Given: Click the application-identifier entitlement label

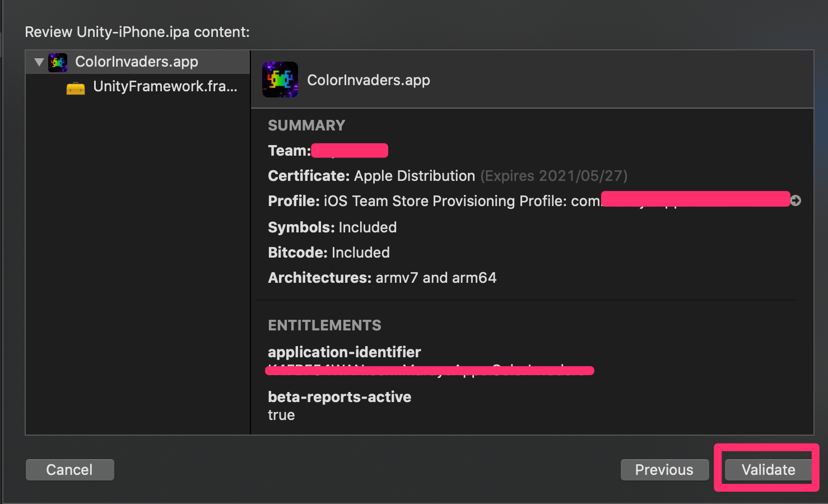Looking at the screenshot, I should [344, 352].
